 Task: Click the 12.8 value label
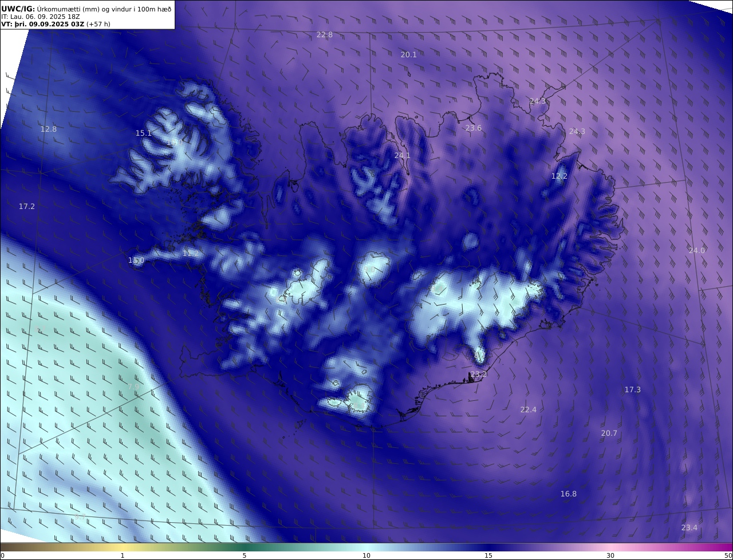[x=49, y=129]
